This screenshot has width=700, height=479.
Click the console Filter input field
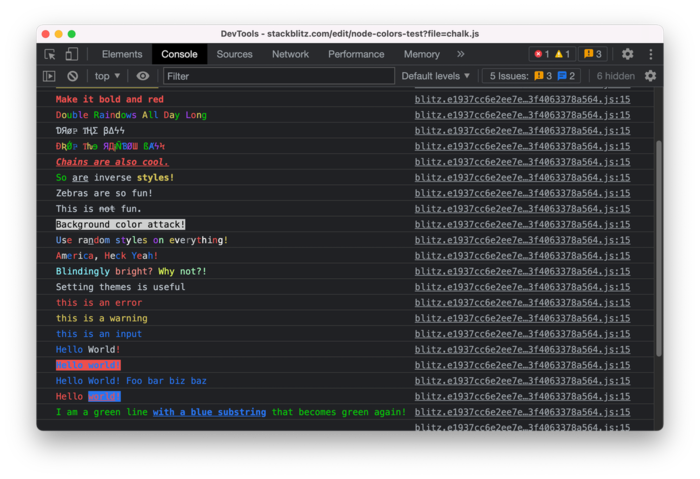(x=278, y=76)
